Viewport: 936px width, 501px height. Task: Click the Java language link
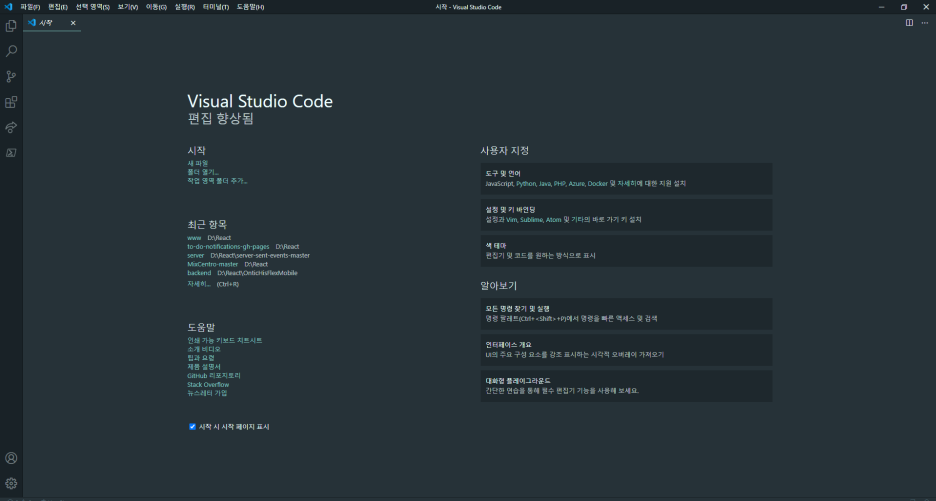click(544, 184)
